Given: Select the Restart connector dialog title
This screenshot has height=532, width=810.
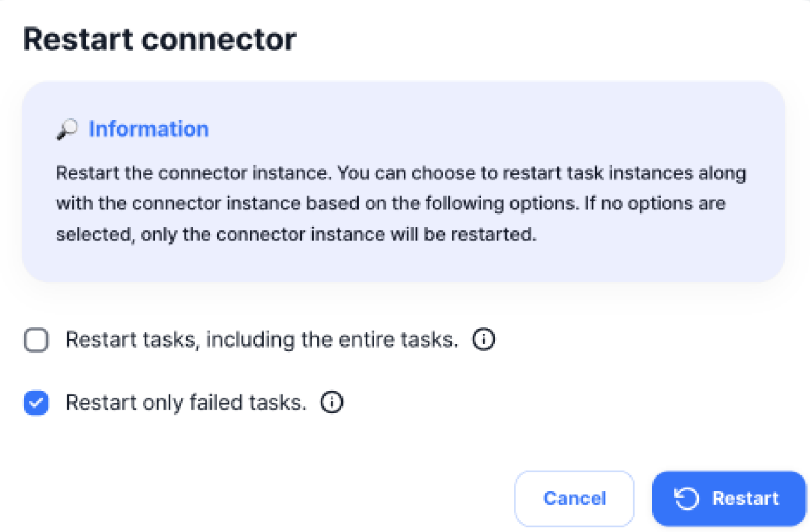Looking at the screenshot, I should (x=159, y=39).
